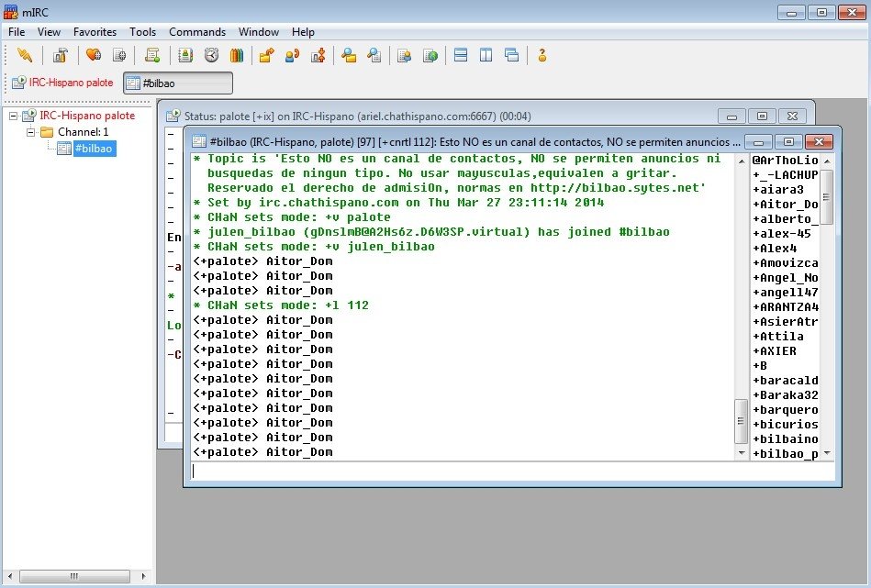Open the Tools menu

(x=143, y=32)
